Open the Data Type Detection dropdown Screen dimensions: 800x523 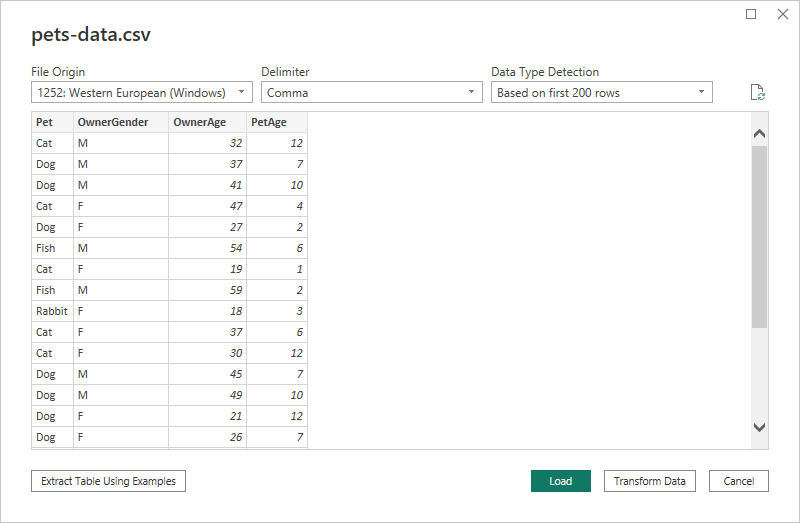point(602,93)
